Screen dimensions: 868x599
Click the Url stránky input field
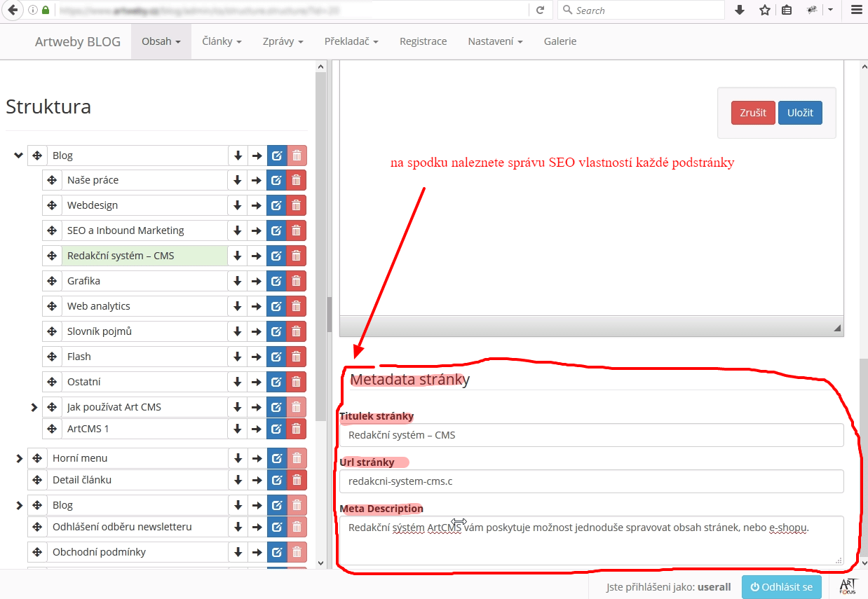click(592, 481)
